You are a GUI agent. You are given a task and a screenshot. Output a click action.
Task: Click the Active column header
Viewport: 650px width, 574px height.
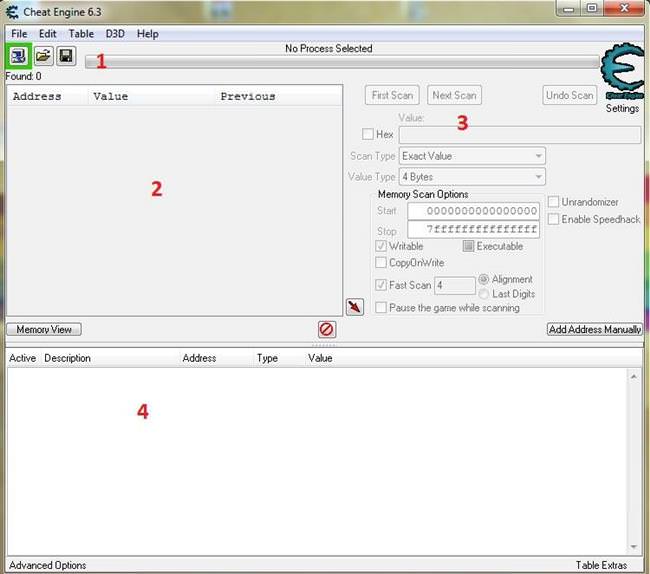[22, 358]
